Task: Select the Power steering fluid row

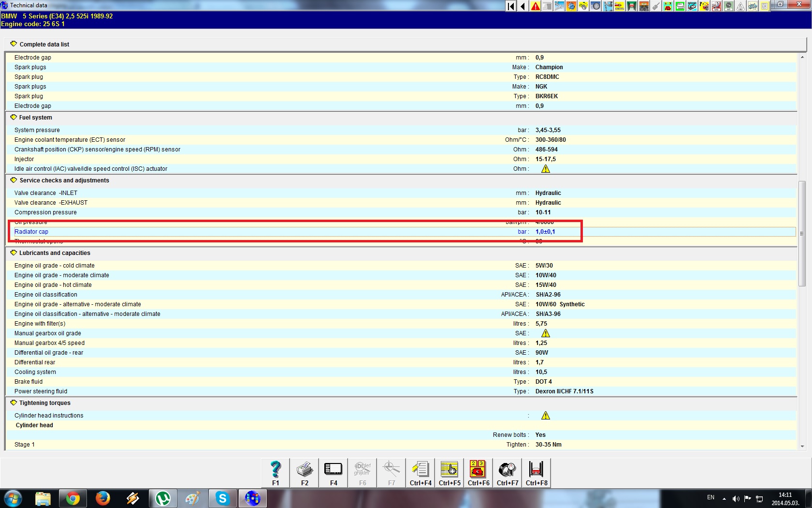Action: point(402,391)
